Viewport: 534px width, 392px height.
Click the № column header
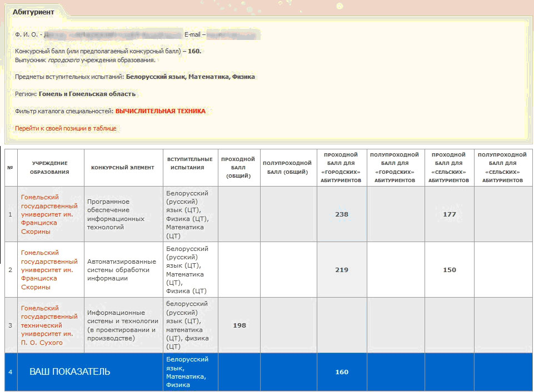point(10,168)
